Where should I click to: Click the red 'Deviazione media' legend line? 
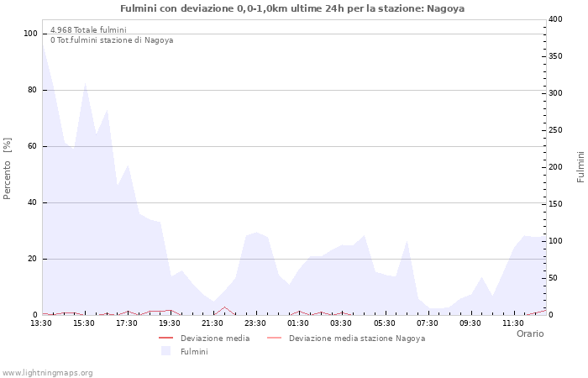click(x=165, y=338)
